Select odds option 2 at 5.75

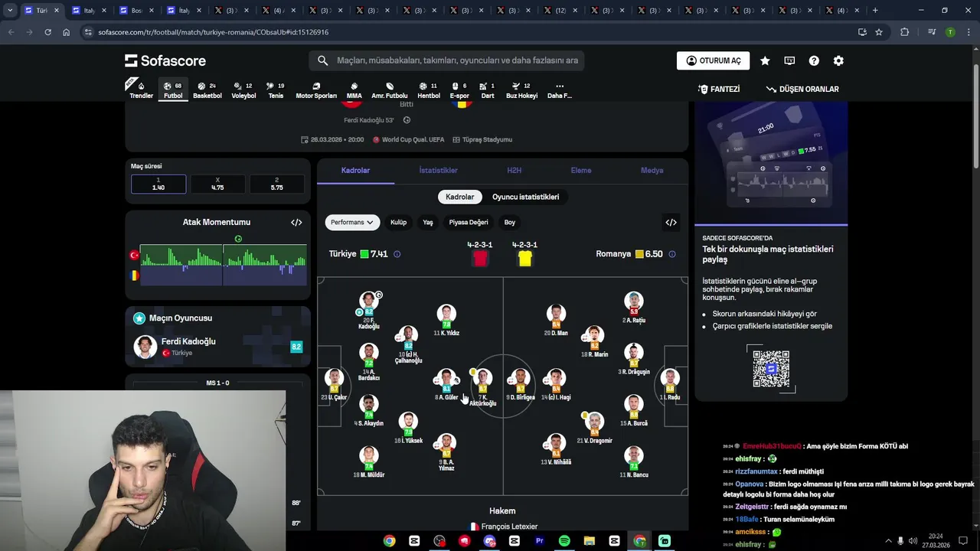(276, 184)
